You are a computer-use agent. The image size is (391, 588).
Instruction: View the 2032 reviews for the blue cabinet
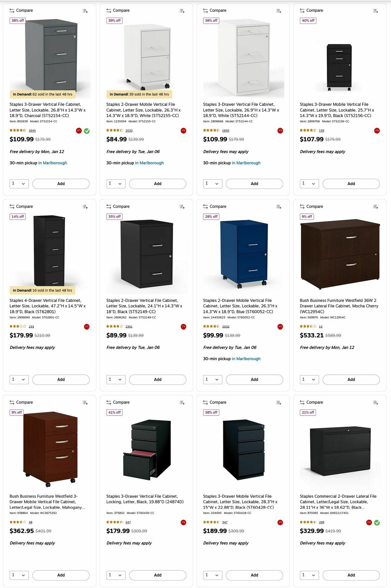coord(225,326)
